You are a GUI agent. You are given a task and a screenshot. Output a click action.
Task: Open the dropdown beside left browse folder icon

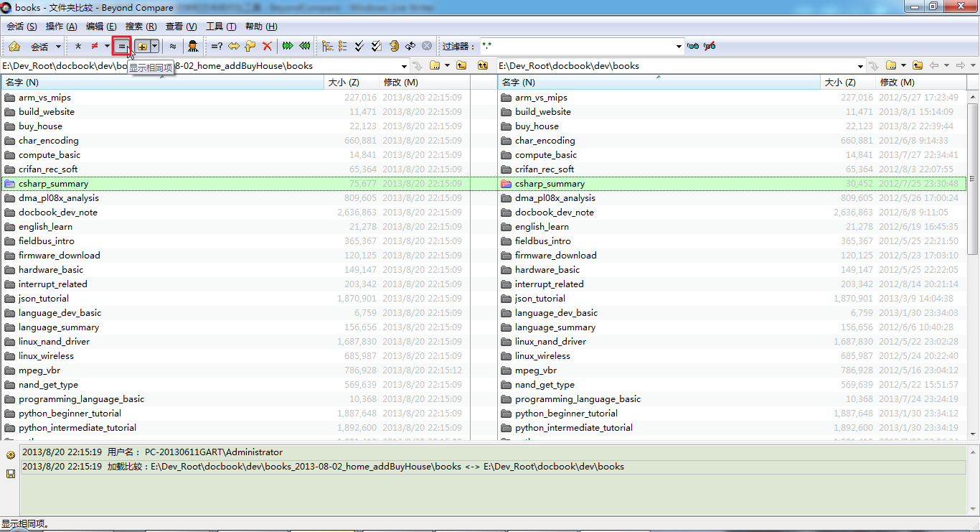coord(447,65)
